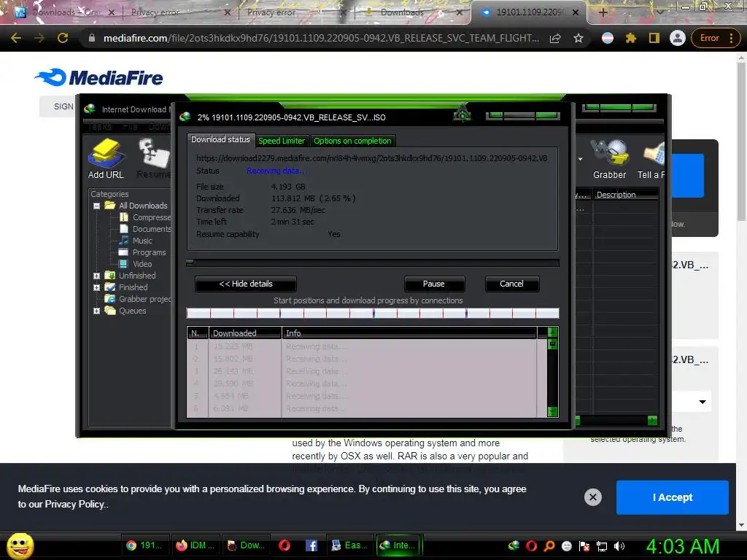Viewport: 747px width, 560px height.
Task: Switch to Options on completion tab
Action: pyautogui.click(x=352, y=141)
